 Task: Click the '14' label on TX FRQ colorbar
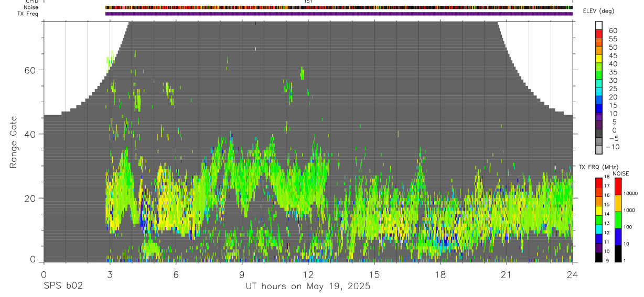[x=607, y=215]
